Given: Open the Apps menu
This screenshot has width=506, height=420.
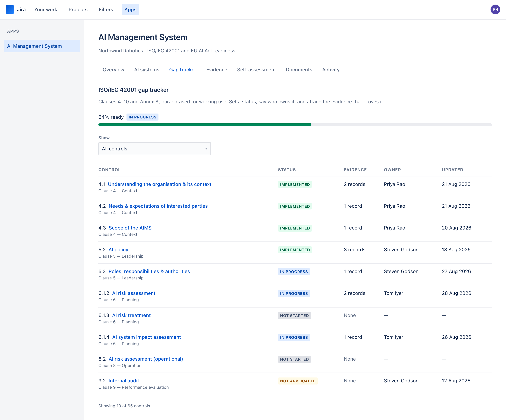Looking at the screenshot, I should click(130, 9).
